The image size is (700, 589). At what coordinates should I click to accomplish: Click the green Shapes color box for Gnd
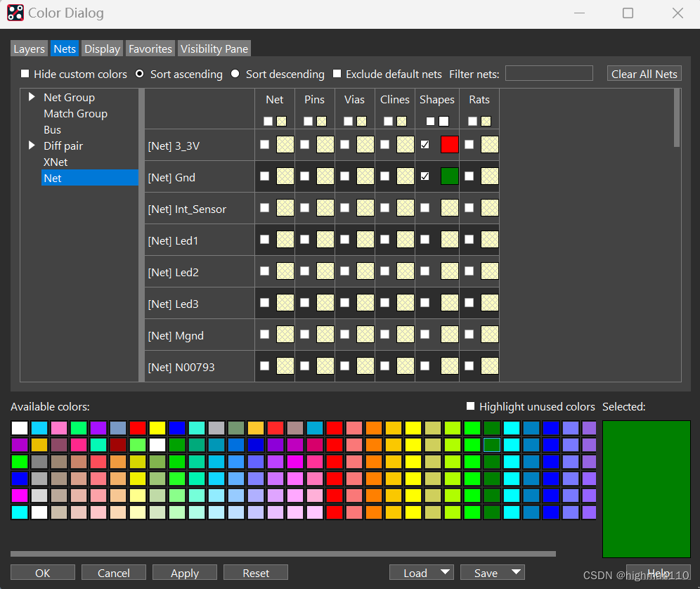point(449,176)
